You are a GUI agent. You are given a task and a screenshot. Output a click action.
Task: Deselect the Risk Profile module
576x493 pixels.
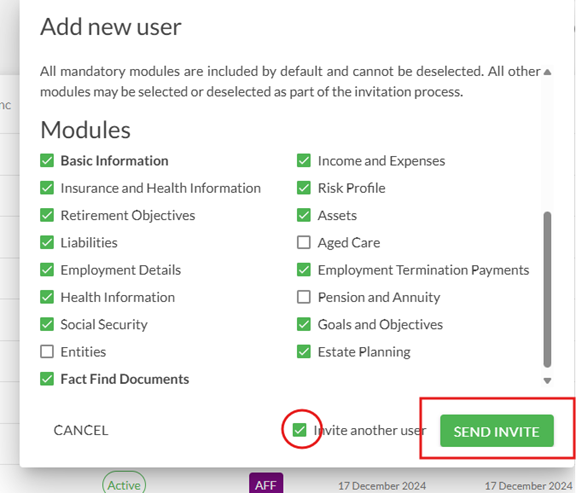pyautogui.click(x=304, y=188)
